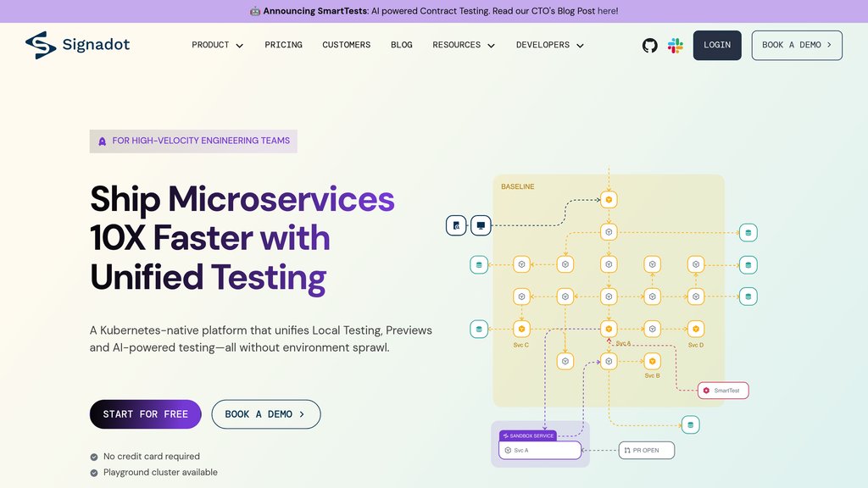Click Book a Demo in header
The width and height of the screenshot is (868, 488).
coord(797,46)
